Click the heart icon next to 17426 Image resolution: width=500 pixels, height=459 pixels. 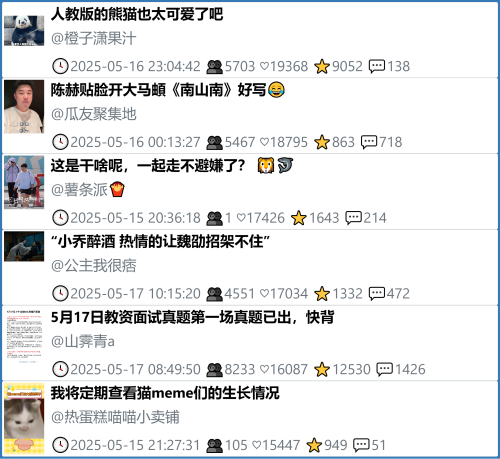click(x=241, y=218)
